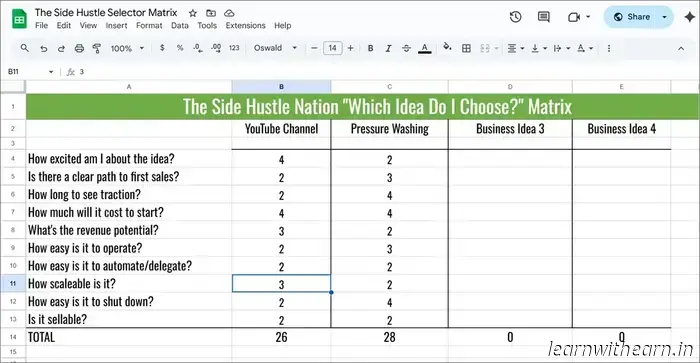Screen dimensions: 700x363
Task: Select the Business Idea 3 cell
Action: [510, 129]
